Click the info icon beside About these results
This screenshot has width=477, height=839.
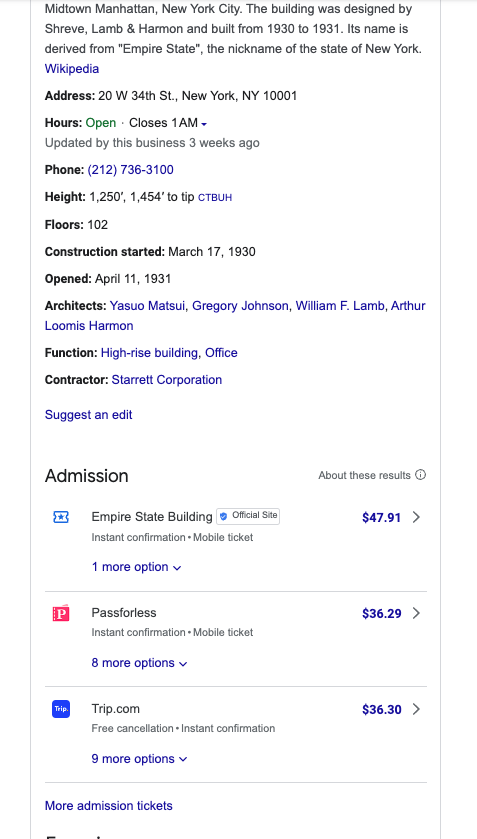pyautogui.click(x=421, y=475)
